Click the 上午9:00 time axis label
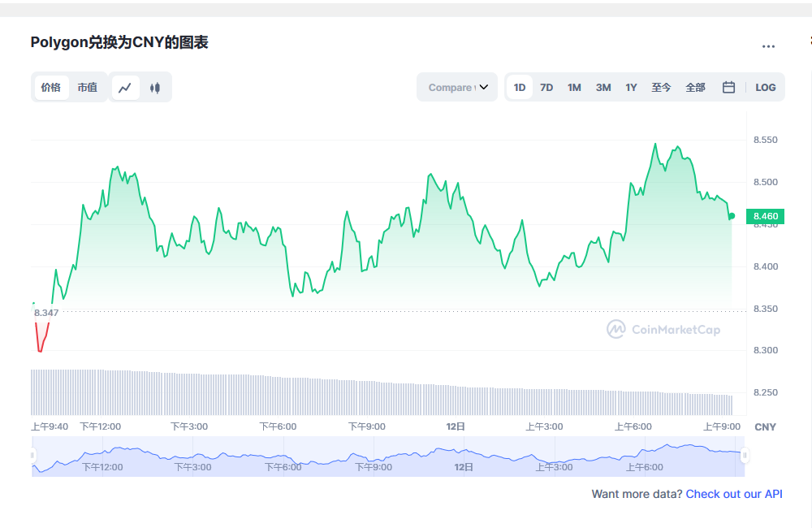This screenshot has width=812, height=528. click(722, 426)
